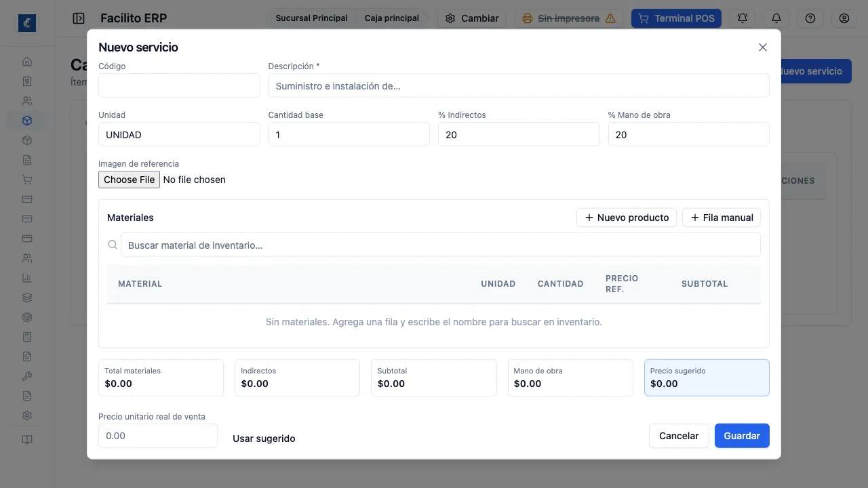The height and width of the screenshot is (488, 868).
Task: Click the Cambiar button in the header
Action: tap(472, 18)
